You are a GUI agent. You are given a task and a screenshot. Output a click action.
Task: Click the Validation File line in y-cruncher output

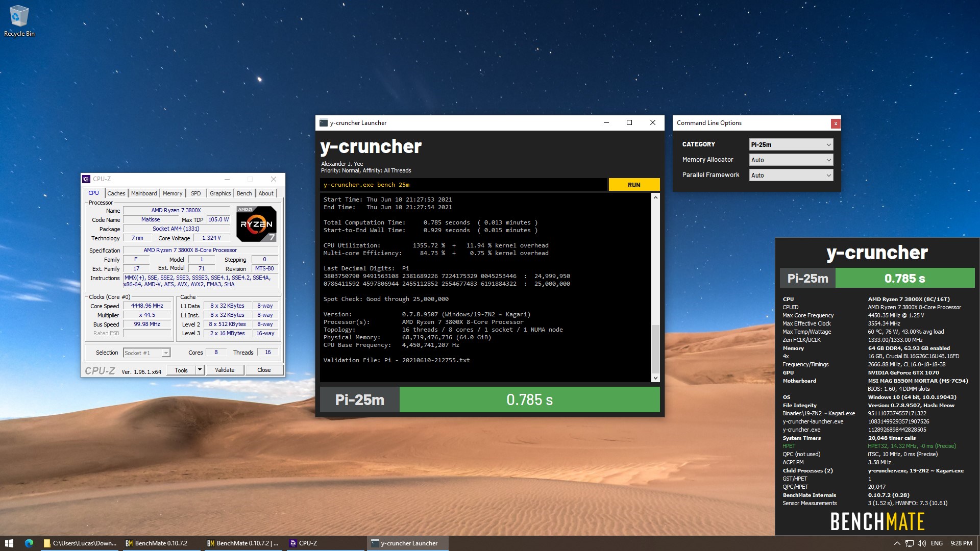tap(397, 360)
